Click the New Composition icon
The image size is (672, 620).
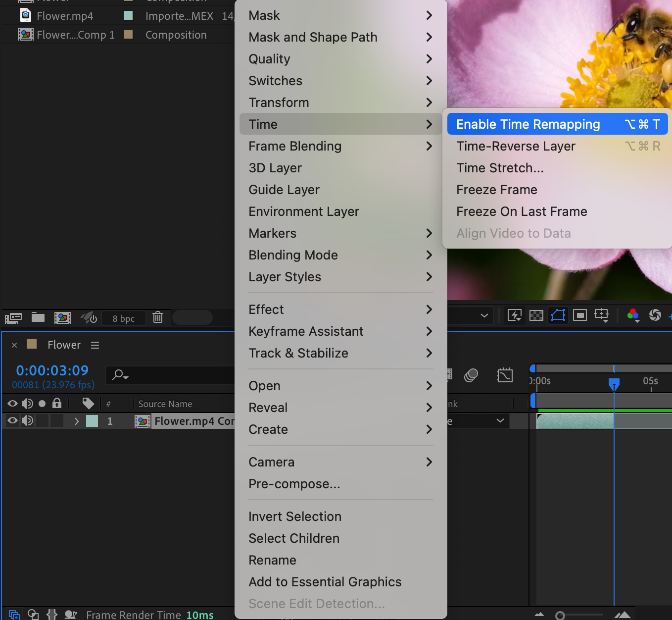point(63,318)
